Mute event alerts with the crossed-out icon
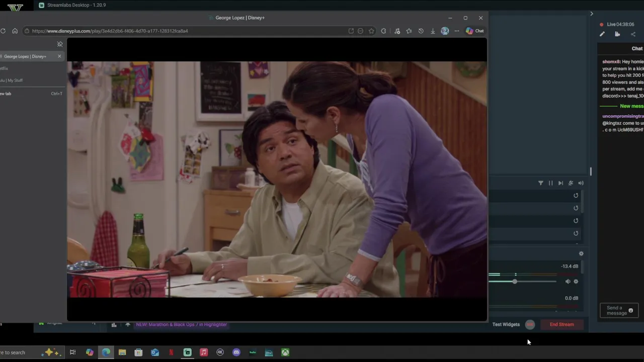This screenshot has width=644, height=362. pyautogui.click(x=571, y=183)
